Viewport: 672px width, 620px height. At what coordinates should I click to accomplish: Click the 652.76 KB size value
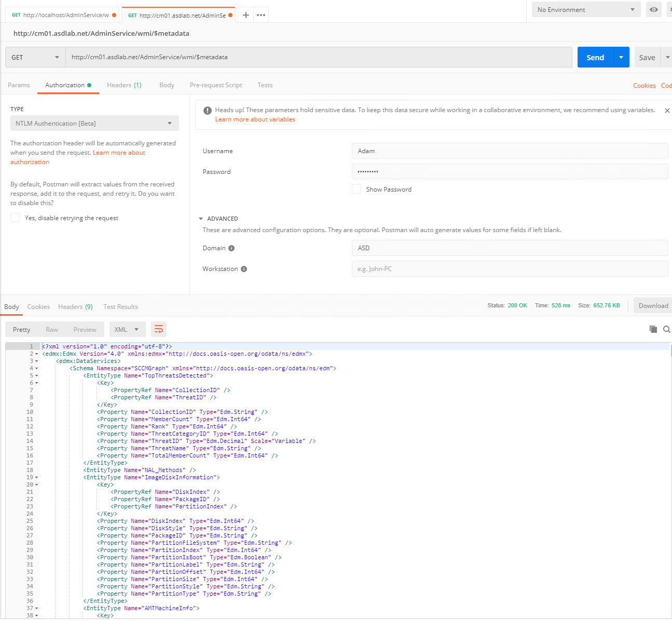click(x=607, y=305)
